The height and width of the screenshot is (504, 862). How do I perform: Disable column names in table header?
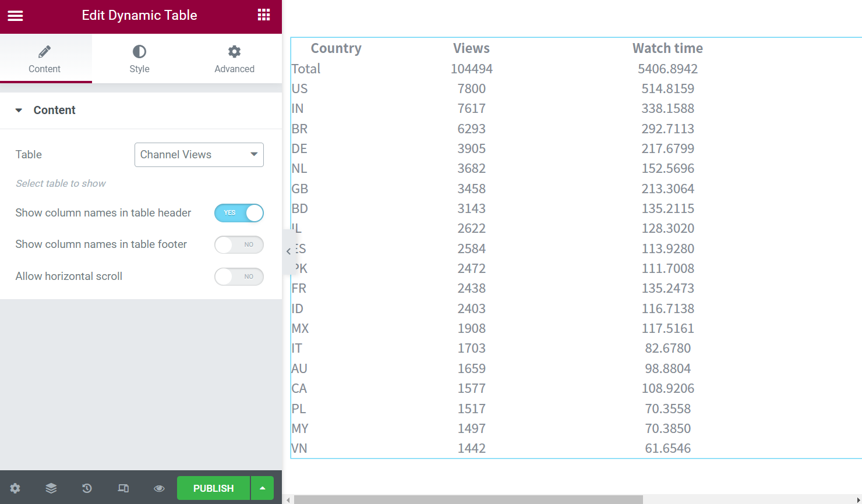pyautogui.click(x=239, y=213)
